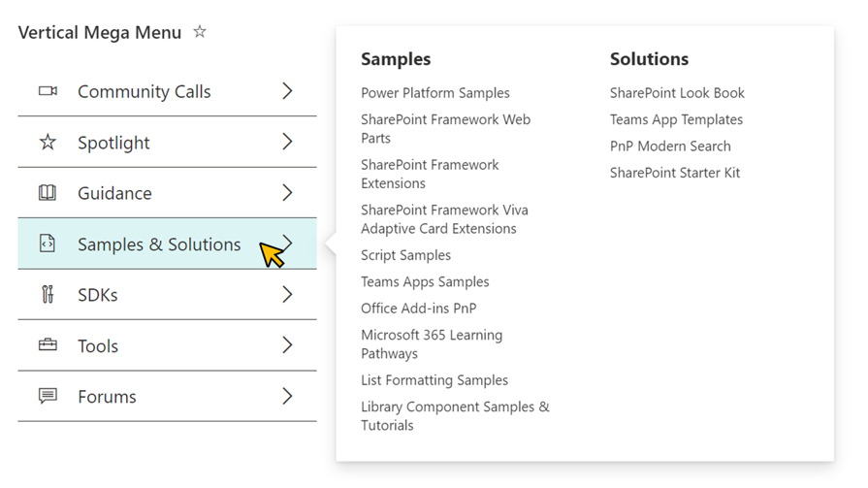The width and height of the screenshot is (868, 488).
Task: Click the video camera icon beside Community Calls
Action: click(48, 91)
